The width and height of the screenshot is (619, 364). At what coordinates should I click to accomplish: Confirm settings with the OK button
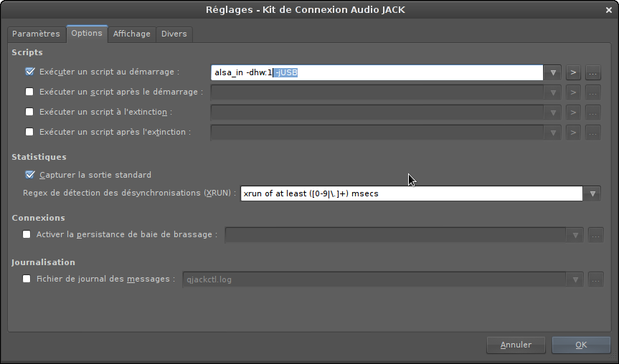pyautogui.click(x=581, y=345)
